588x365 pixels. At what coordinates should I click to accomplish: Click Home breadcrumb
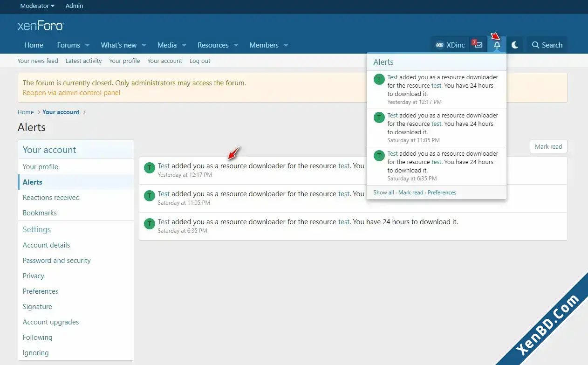coord(26,112)
